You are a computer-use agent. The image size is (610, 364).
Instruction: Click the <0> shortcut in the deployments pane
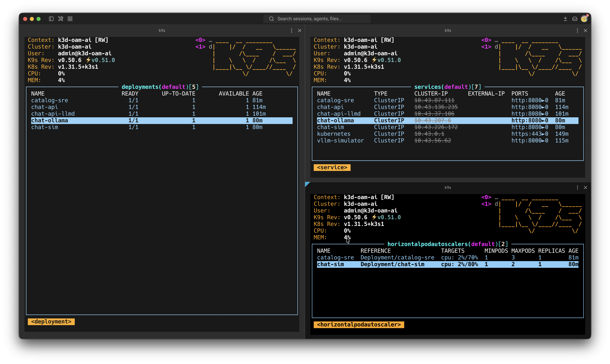[x=200, y=40]
